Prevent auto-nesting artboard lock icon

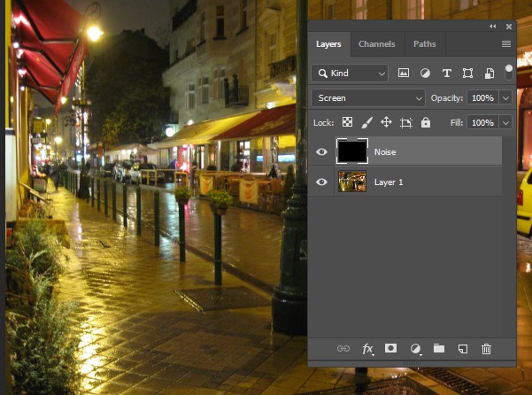coord(405,122)
